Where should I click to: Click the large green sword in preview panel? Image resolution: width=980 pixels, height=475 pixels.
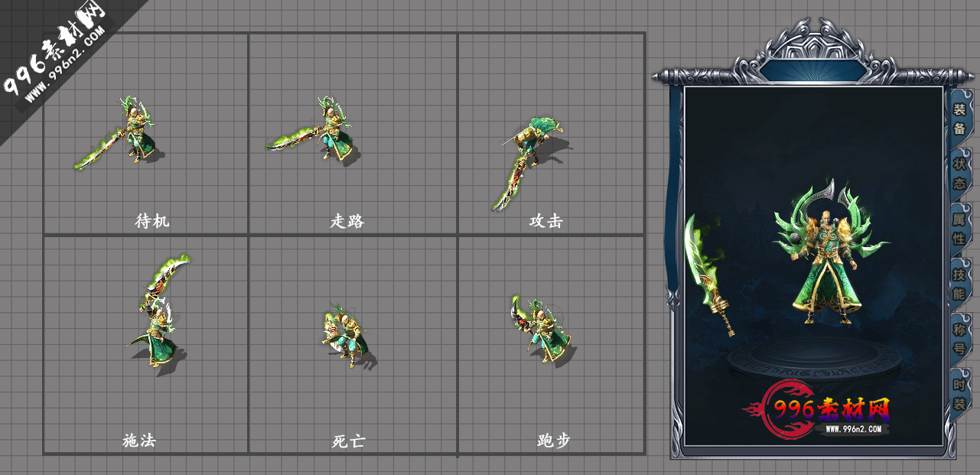point(709,275)
